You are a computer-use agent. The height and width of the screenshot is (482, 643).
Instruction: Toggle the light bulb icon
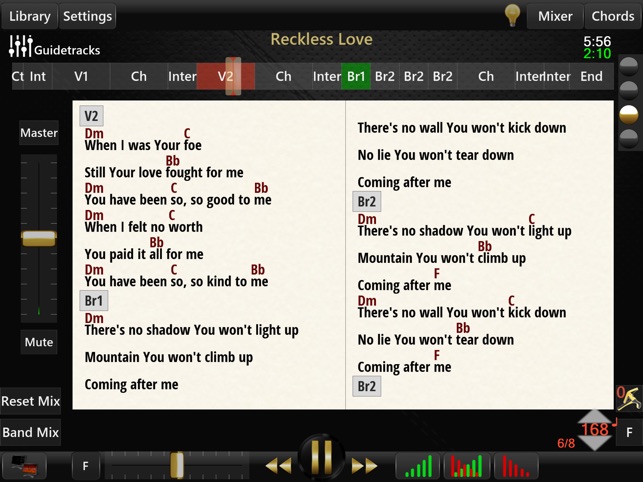point(512,15)
